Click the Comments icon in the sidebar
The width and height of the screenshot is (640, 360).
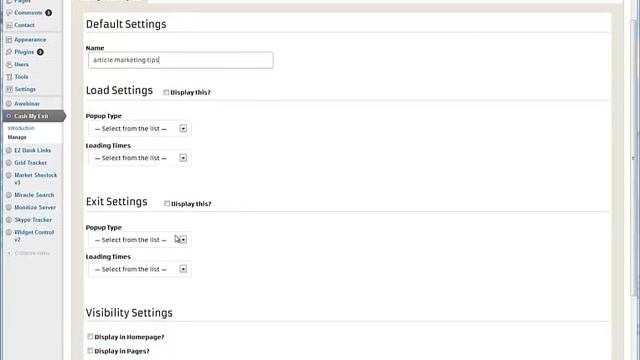click(x=9, y=13)
